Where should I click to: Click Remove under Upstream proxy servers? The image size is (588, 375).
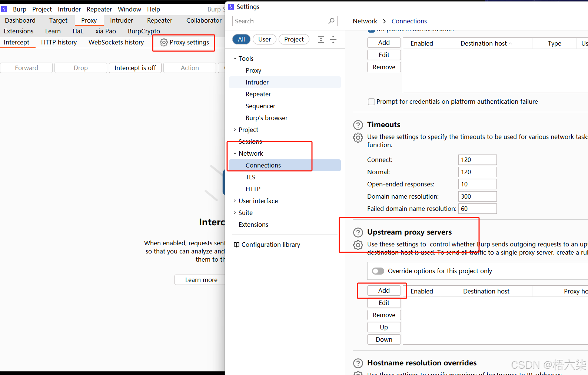tap(384, 315)
